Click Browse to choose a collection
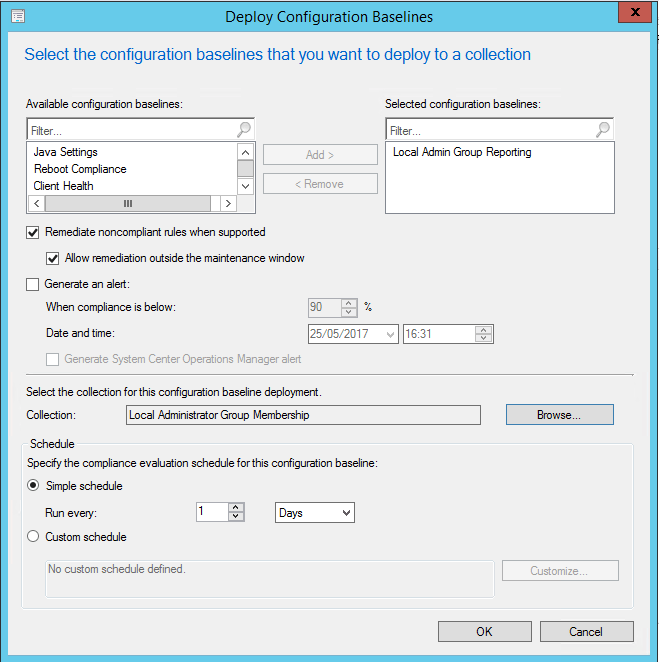659x662 pixels. 559,415
